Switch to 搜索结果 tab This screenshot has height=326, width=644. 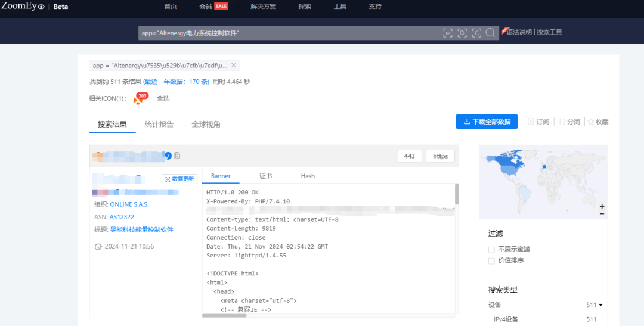112,124
